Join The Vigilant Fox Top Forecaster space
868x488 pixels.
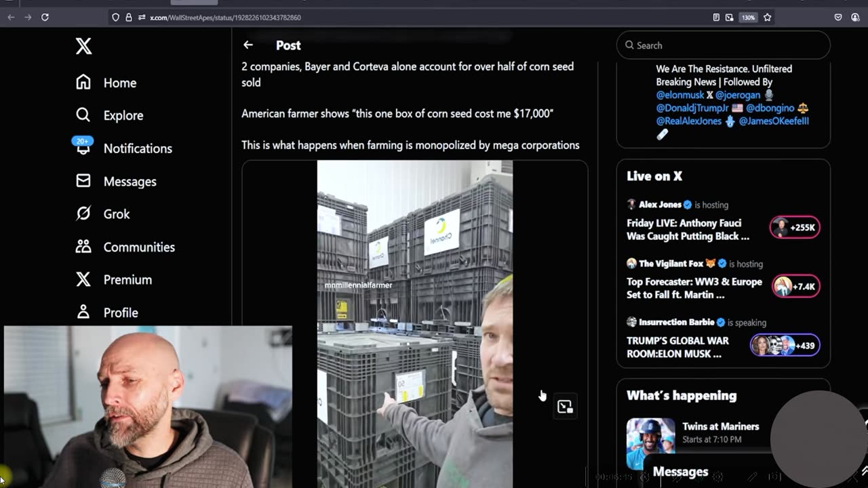pos(694,288)
